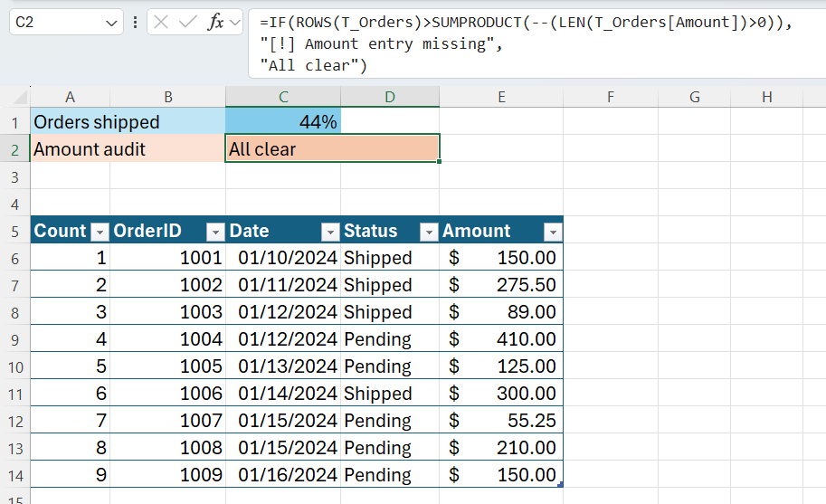Screen dimensions: 826x504
Task: Select Amount cell $410.00
Action: click(501, 339)
